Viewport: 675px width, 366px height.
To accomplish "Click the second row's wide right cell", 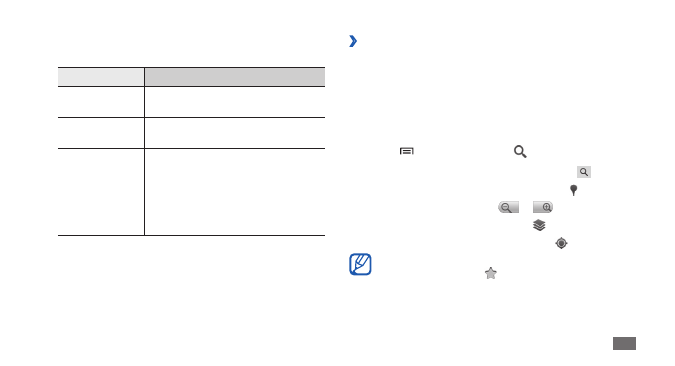I will tap(235, 133).
